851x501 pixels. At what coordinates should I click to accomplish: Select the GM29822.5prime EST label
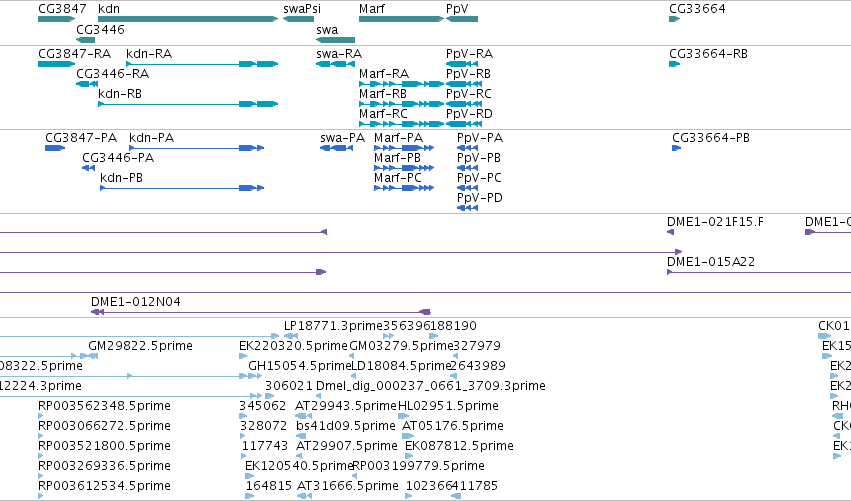click(141, 346)
